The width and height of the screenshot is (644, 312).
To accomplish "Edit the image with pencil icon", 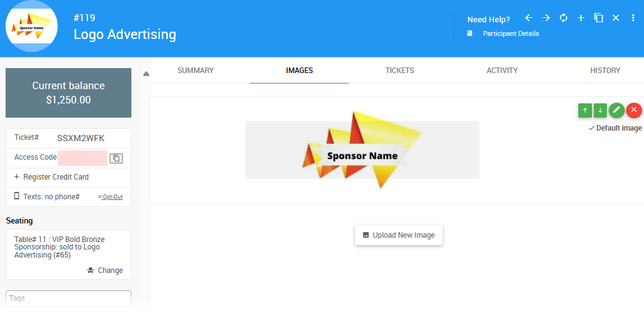I will (x=616, y=110).
